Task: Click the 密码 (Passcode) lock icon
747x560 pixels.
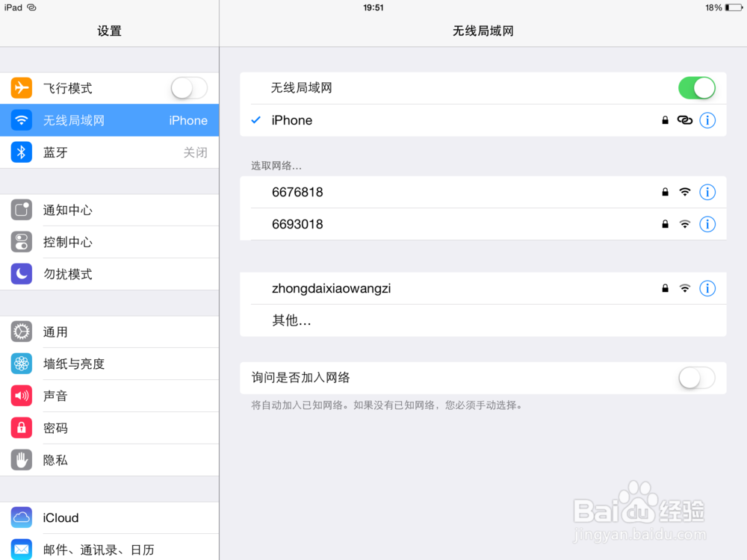Action: tap(21, 428)
